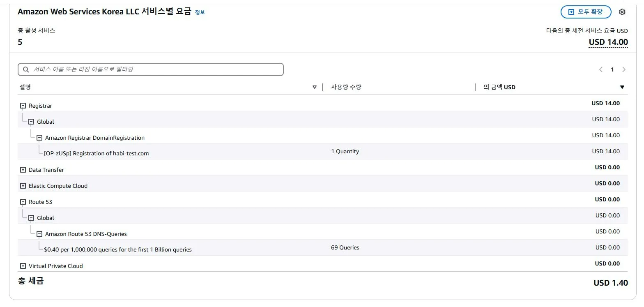The image size is (644, 307).
Task: Click the total tax USD 1.40 value
Action: (x=611, y=283)
